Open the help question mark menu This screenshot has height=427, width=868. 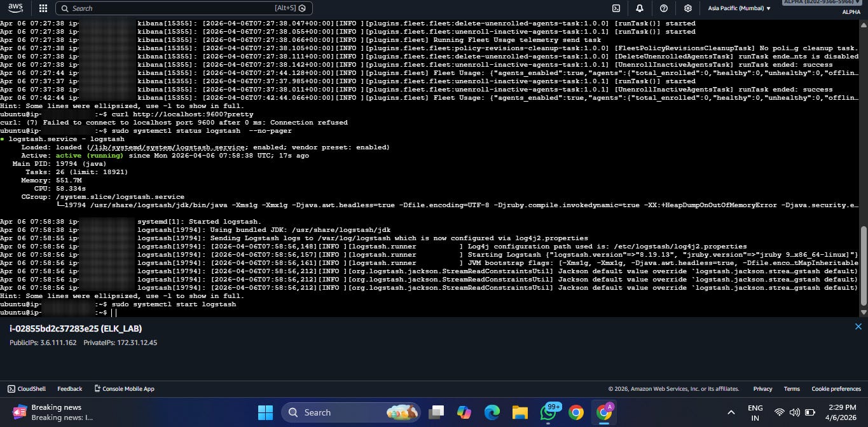(x=663, y=8)
